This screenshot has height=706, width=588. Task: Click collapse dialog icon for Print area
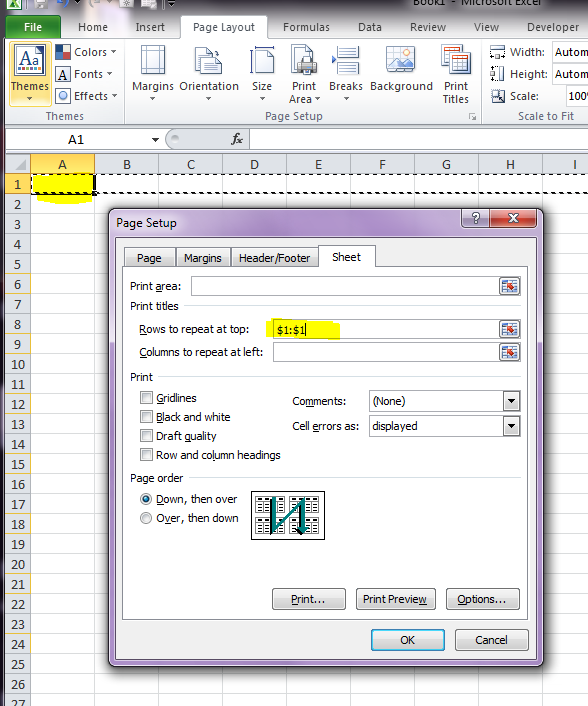509,286
